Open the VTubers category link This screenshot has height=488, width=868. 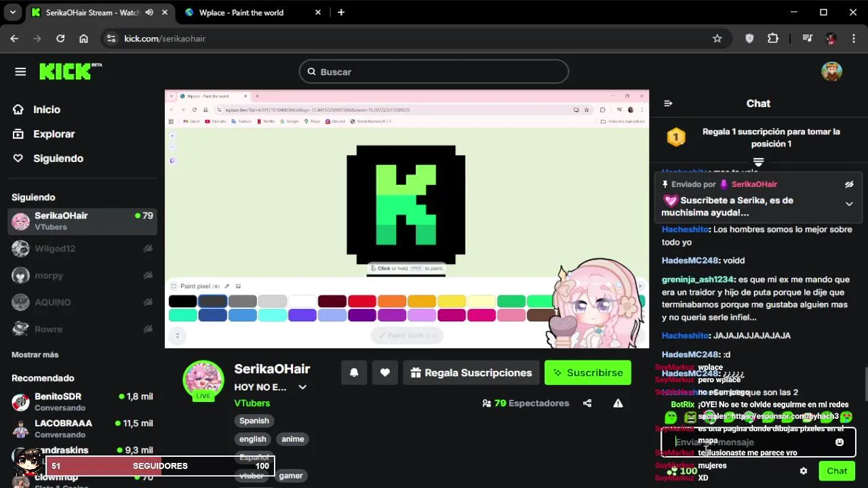(252, 403)
